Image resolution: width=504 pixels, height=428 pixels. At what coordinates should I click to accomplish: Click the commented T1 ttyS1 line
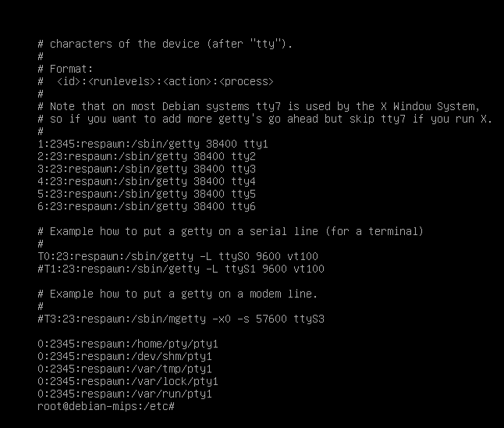[x=181, y=269]
